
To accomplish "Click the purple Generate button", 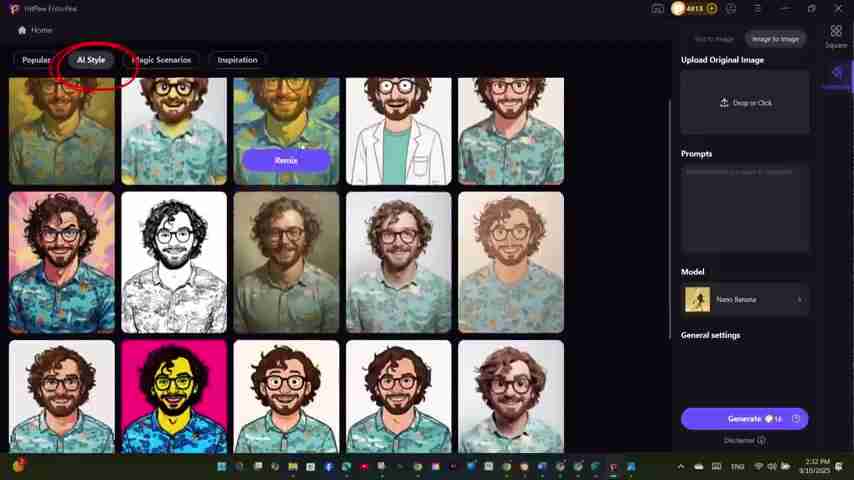I will (x=744, y=419).
